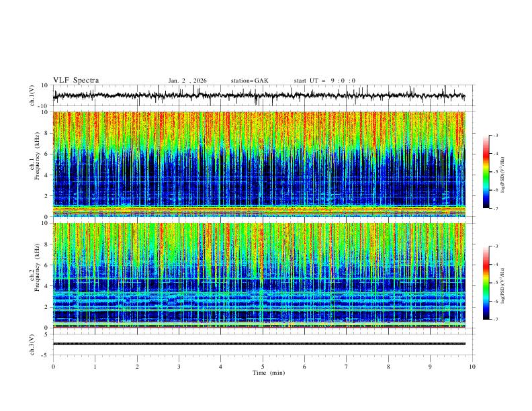Click the "6" kHz tick on ch.1 spectrogram
The width and height of the screenshot is (532, 411).
pos(46,154)
